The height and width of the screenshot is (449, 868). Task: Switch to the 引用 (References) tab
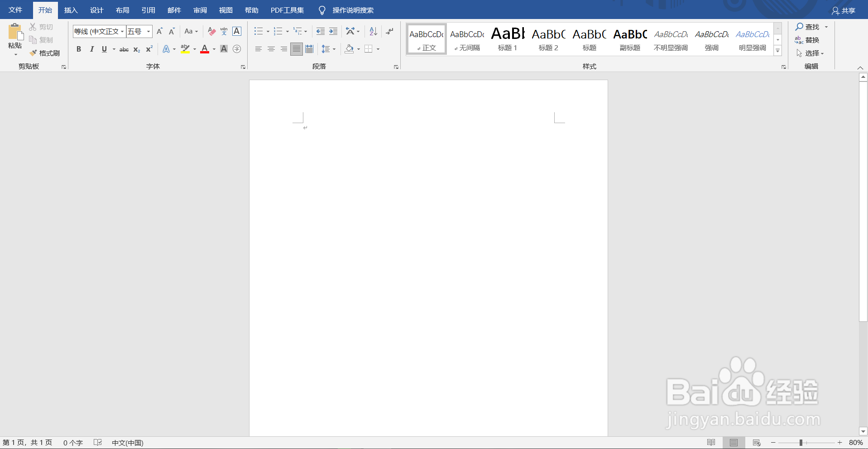pos(149,10)
